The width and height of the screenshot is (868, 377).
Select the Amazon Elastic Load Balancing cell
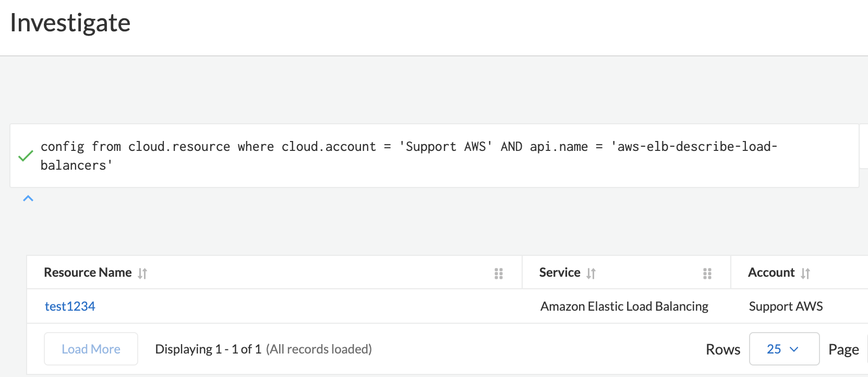point(624,306)
